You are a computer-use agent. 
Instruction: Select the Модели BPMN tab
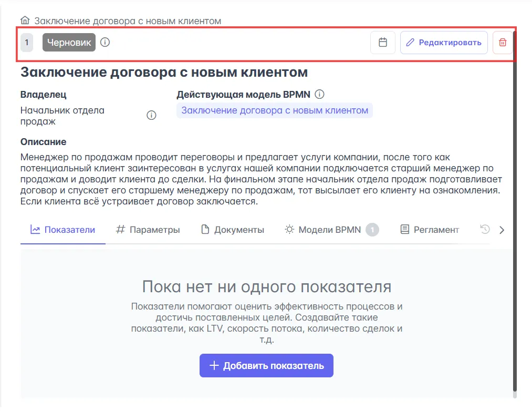[330, 230]
